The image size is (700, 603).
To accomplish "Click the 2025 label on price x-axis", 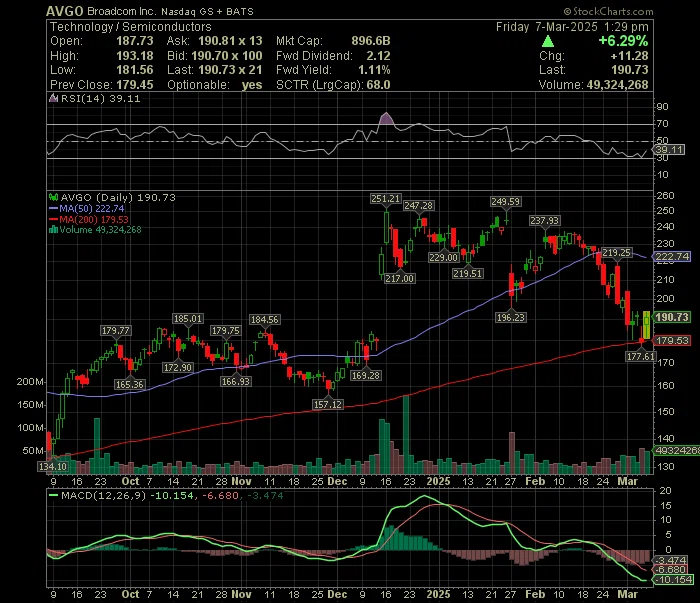I will coord(438,482).
